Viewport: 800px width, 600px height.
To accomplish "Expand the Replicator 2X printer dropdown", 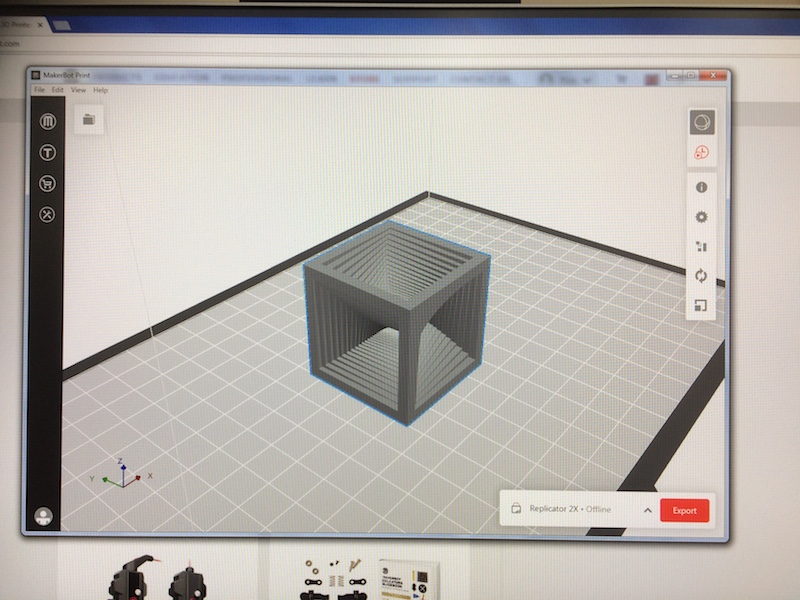I will pyautogui.click(x=649, y=510).
